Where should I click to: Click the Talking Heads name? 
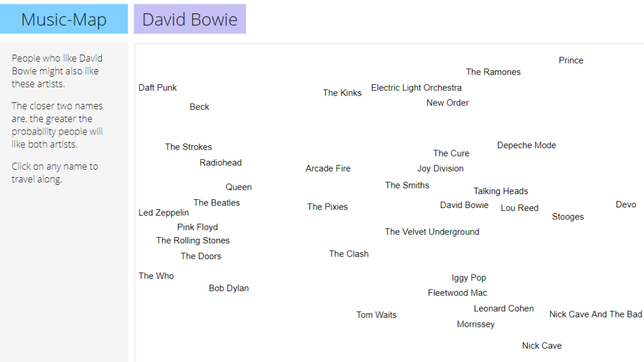501,191
